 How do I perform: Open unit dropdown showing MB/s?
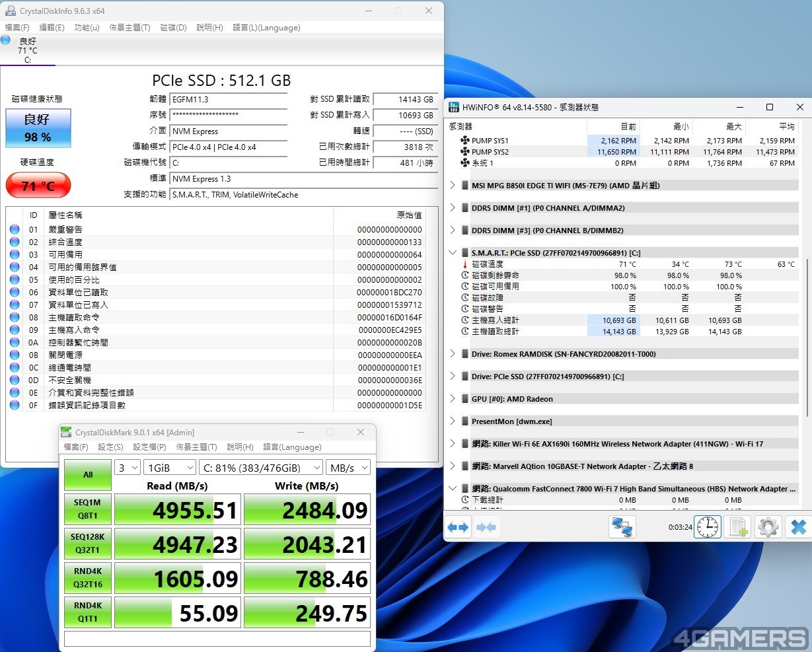pos(348,468)
